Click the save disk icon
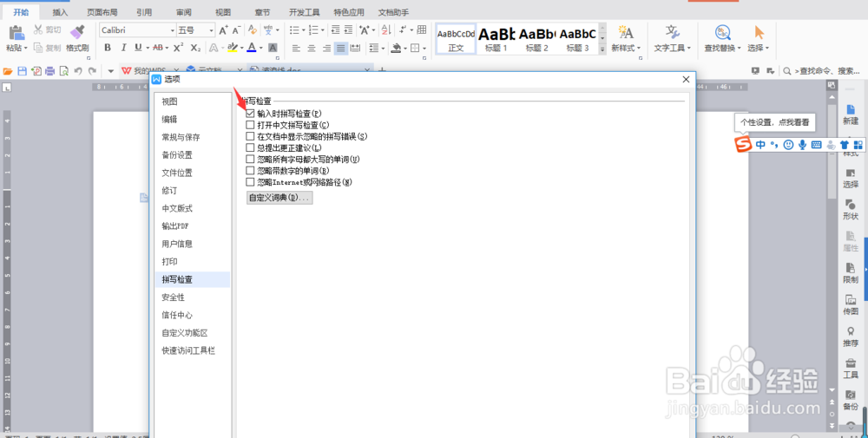The image size is (868, 438). [23, 71]
